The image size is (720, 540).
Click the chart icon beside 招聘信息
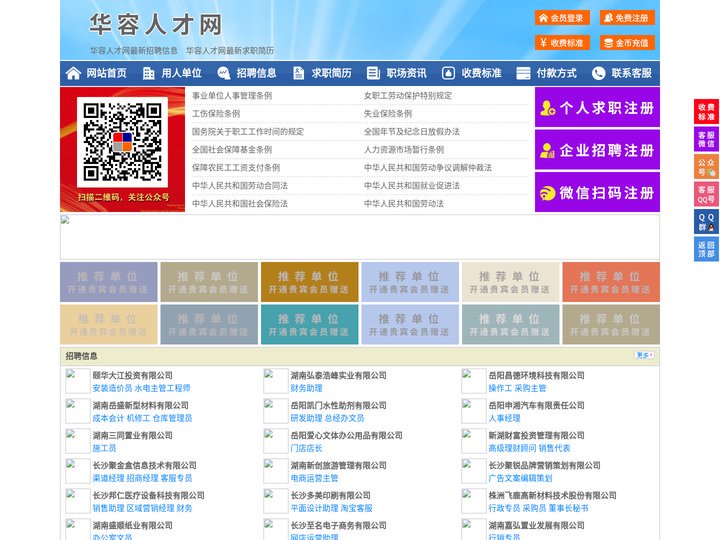click(224, 73)
